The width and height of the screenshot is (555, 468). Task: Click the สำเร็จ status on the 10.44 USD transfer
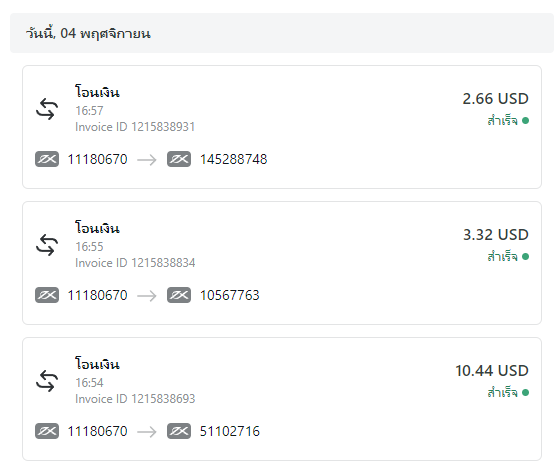[502, 392]
